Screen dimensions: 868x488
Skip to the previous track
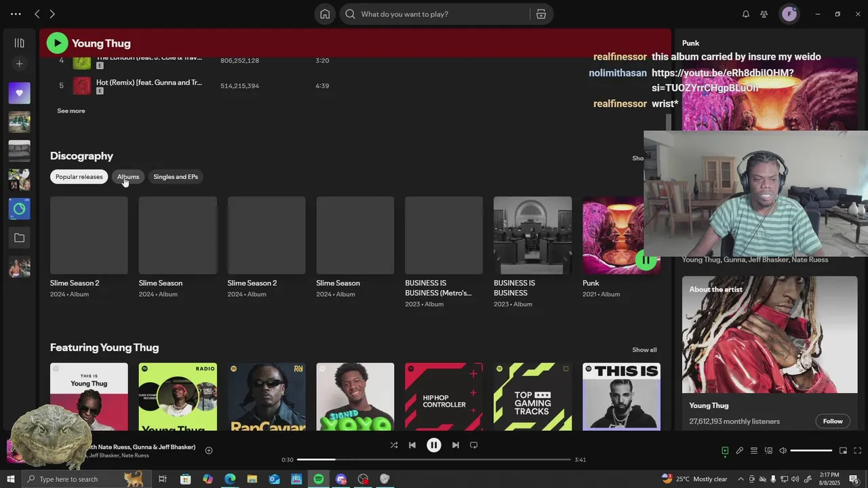pyautogui.click(x=412, y=445)
